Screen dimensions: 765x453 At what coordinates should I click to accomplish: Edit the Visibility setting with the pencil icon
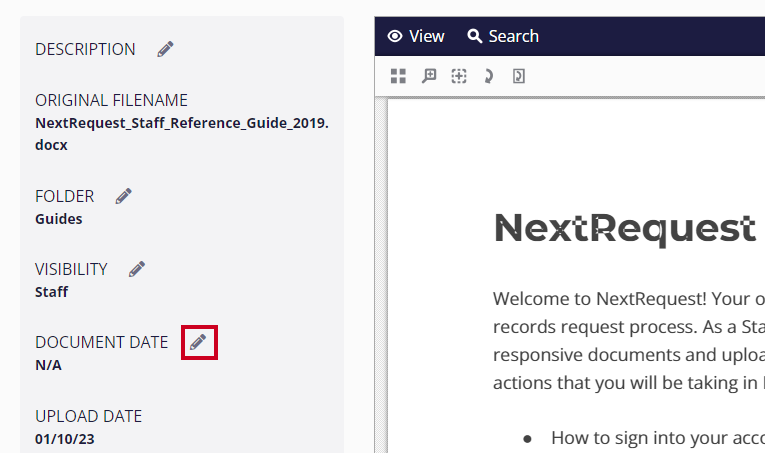[137, 269]
